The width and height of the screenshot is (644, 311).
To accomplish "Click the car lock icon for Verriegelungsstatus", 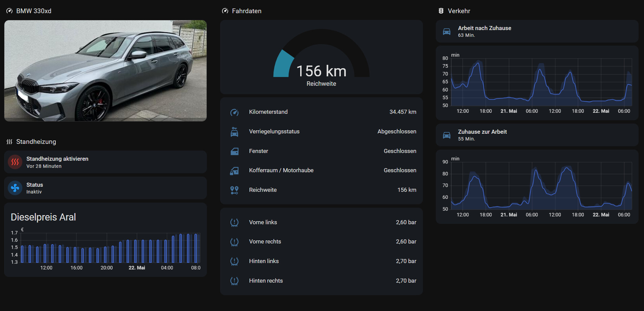I will pos(234,132).
